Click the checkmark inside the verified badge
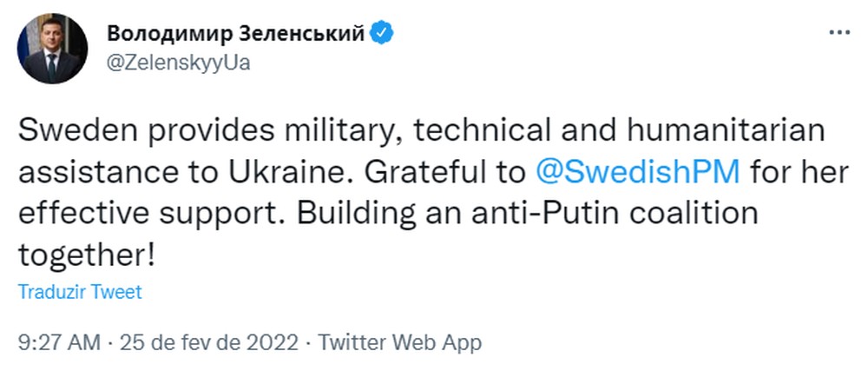Image resolution: width=868 pixels, height=371 pixels. coord(381,33)
